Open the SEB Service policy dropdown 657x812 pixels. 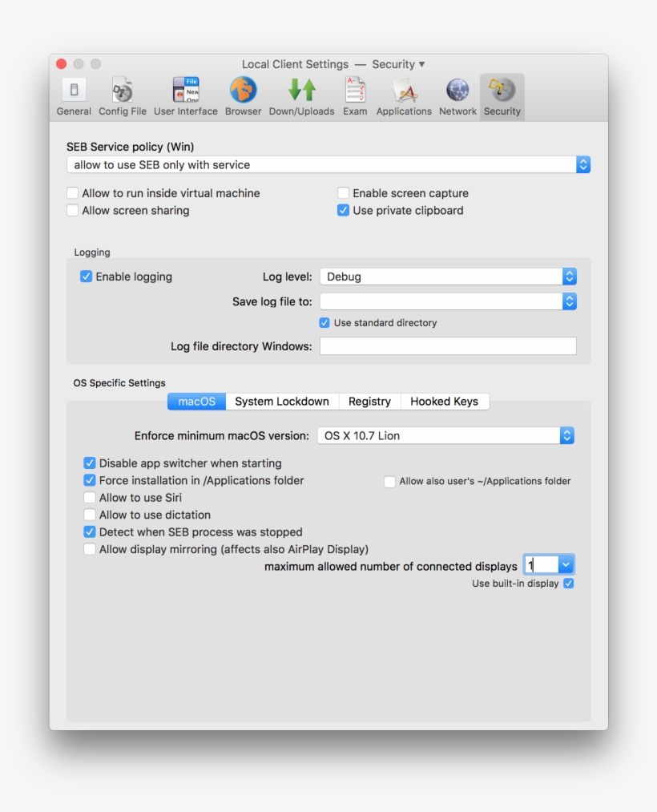(x=584, y=164)
